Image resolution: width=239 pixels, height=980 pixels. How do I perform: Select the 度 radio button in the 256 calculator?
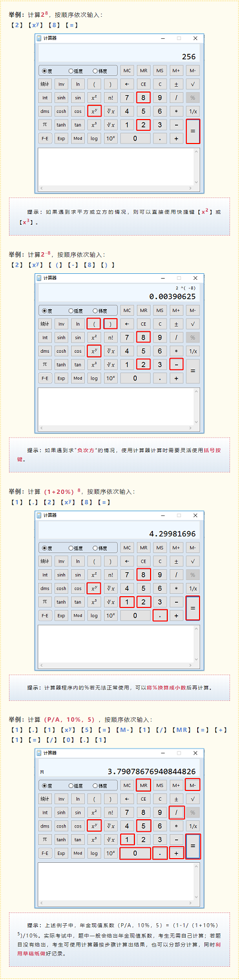point(47,71)
